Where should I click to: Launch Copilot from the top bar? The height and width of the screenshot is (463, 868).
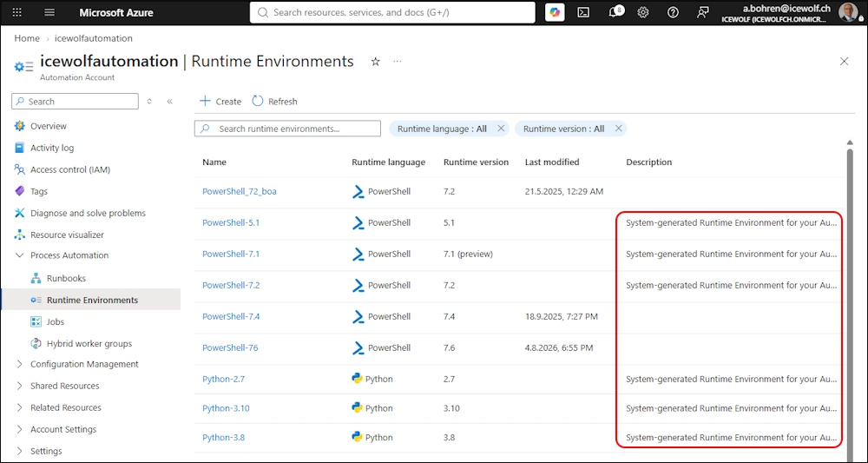(x=555, y=12)
